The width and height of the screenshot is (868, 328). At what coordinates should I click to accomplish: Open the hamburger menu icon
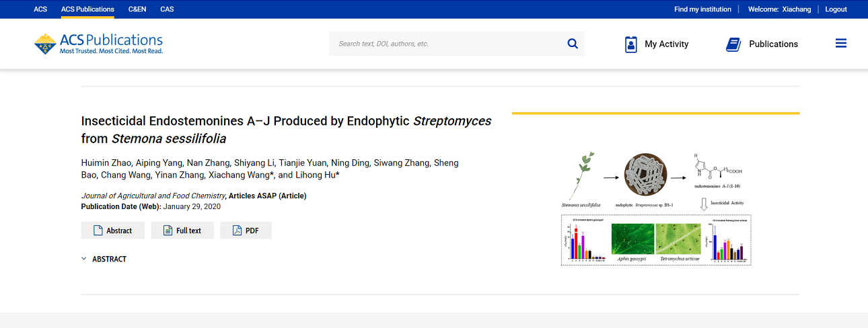pyautogui.click(x=840, y=44)
